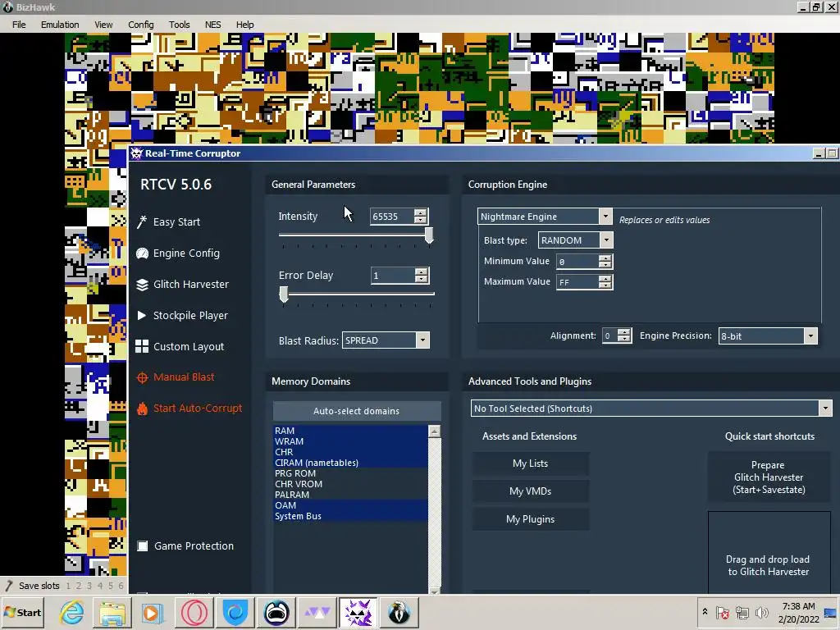The width and height of the screenshot is (840, 630).
Task: Click Show Desktop tray button
Action: click(832, 613)
